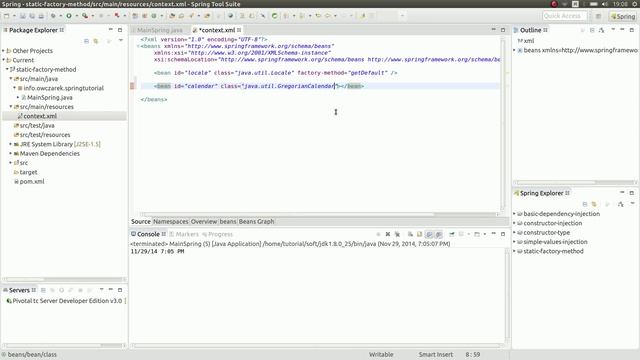Click Pin Console icon

coord(451,234)
